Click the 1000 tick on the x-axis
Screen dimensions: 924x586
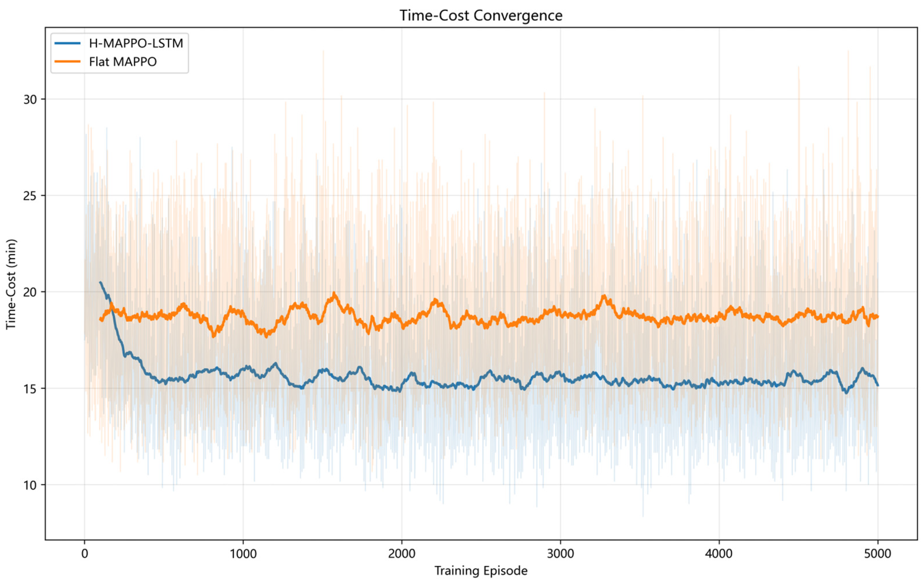243,554
